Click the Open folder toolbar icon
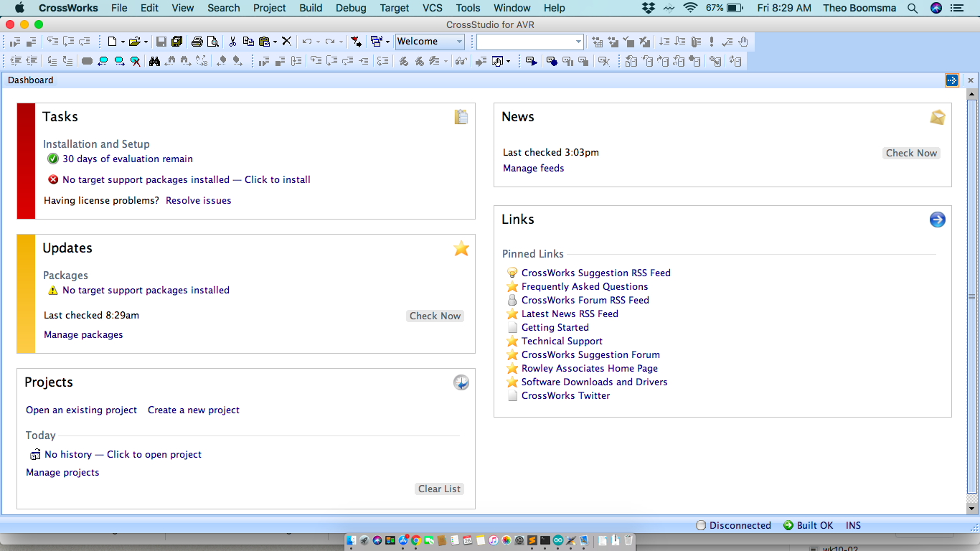Image resolution: width=980 pixels, height=551 pixels. pyautogui.click(x=134, y=42)
